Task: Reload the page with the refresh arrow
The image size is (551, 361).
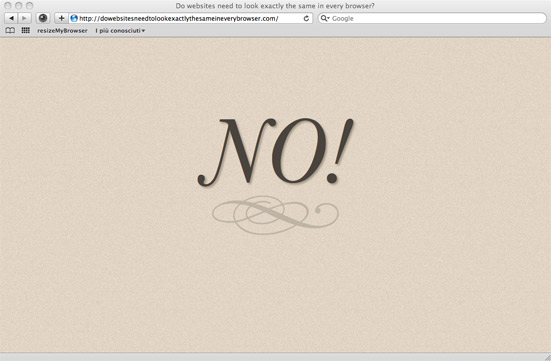Action: (x=306, y=18)
